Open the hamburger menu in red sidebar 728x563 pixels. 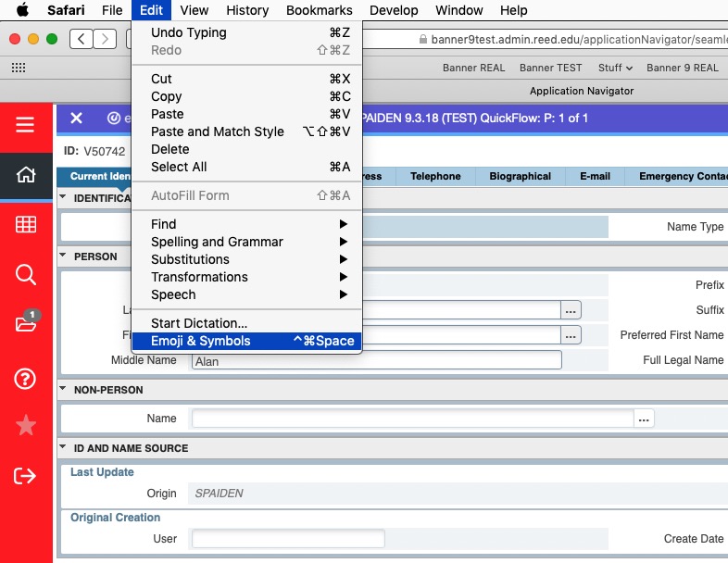click(25, 124)
